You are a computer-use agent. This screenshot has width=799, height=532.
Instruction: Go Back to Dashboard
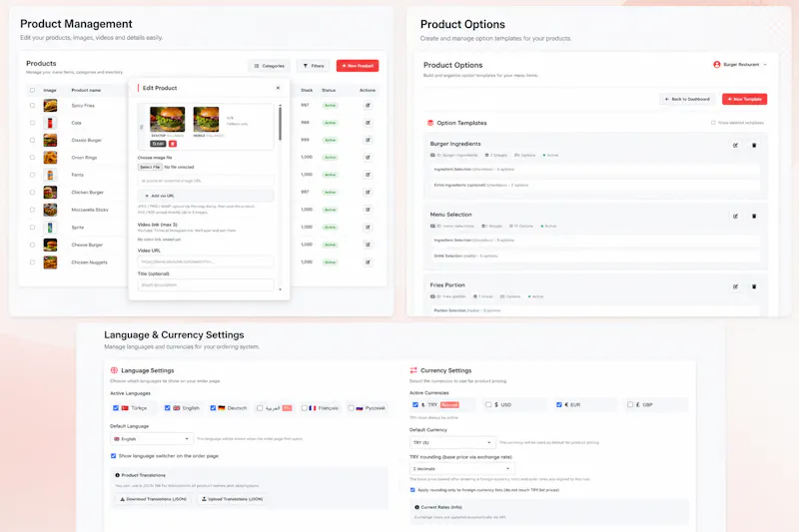[687, 99]
